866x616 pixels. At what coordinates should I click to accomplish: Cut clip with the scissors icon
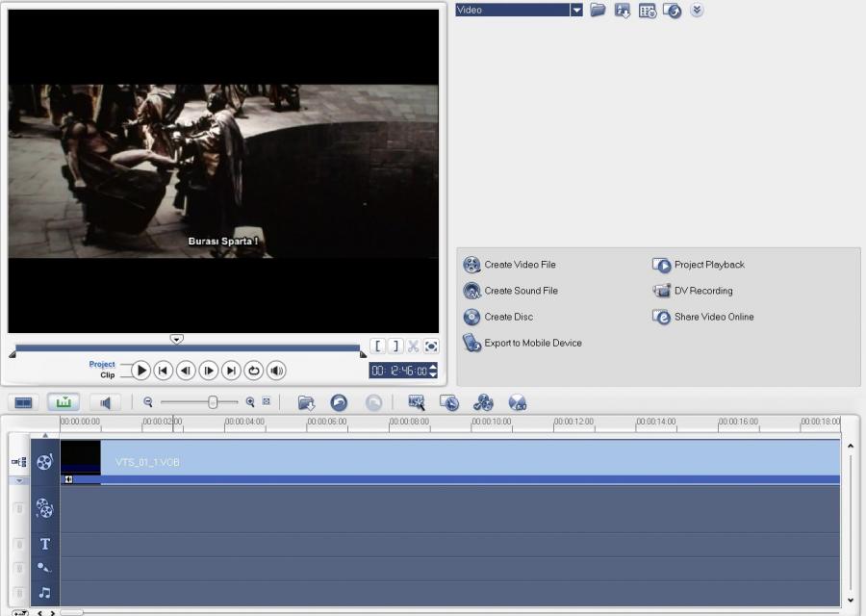pos(413,346)
